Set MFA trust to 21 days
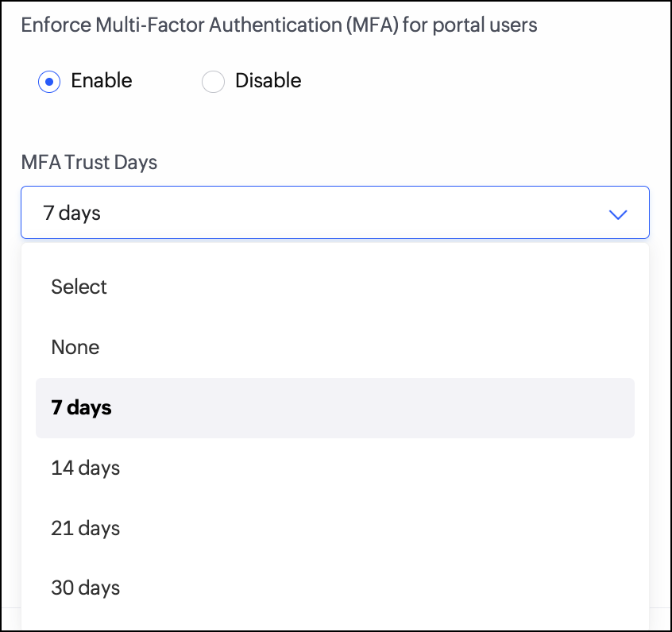This screenshot has width=672, height=632. [x=86, y=529]
